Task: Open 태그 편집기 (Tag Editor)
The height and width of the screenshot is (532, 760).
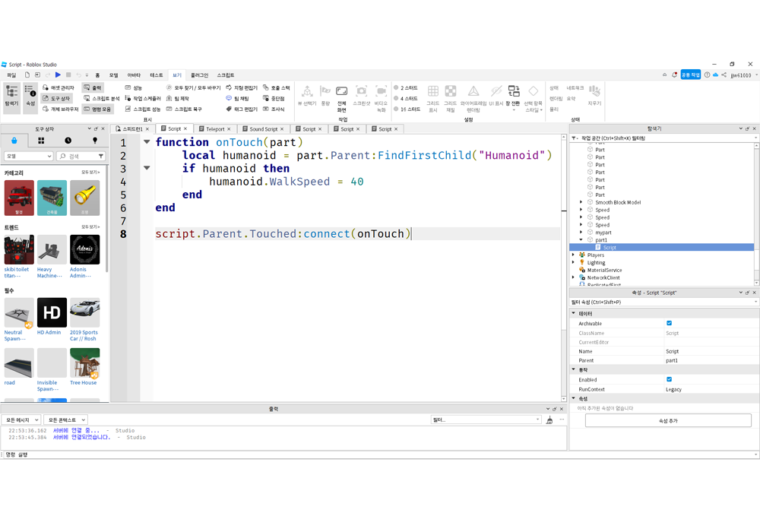Action: pos(242,109)
